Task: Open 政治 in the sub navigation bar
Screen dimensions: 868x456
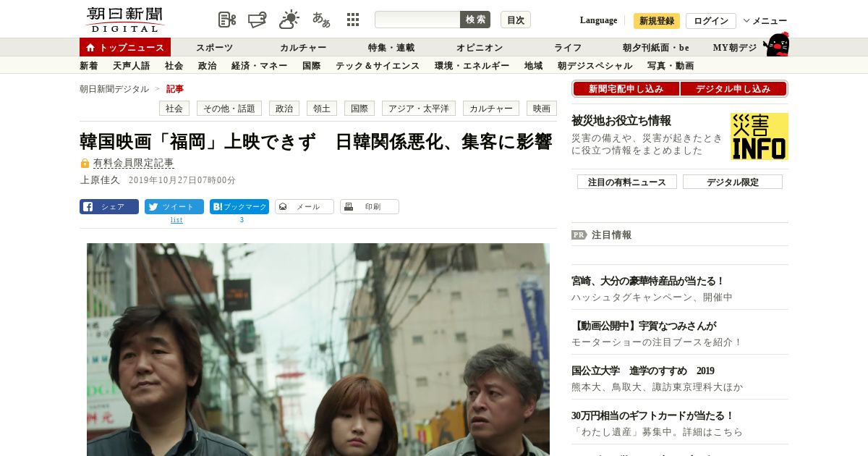Action: 208,66
